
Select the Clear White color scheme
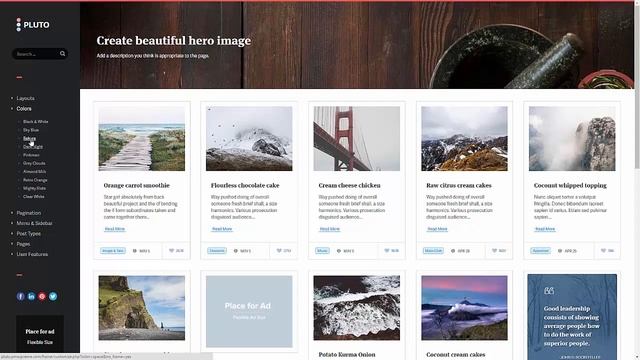(x=34, y=197)
